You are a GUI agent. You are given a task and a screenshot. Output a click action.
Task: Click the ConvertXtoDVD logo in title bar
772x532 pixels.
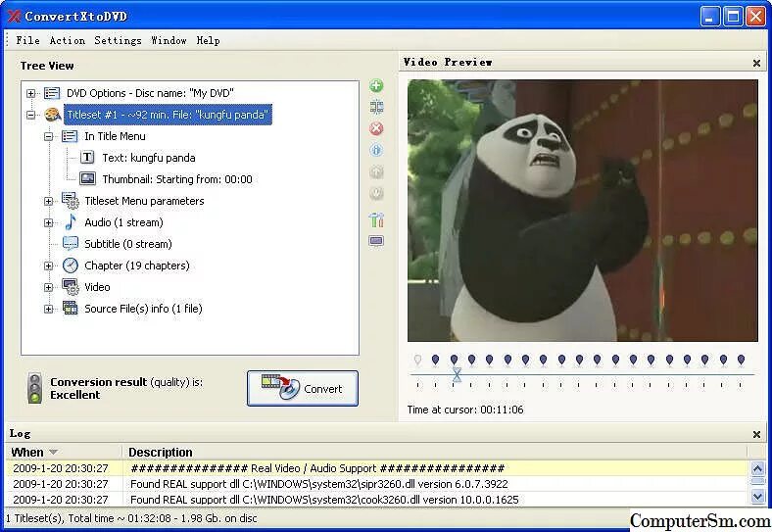pos(14,17)
